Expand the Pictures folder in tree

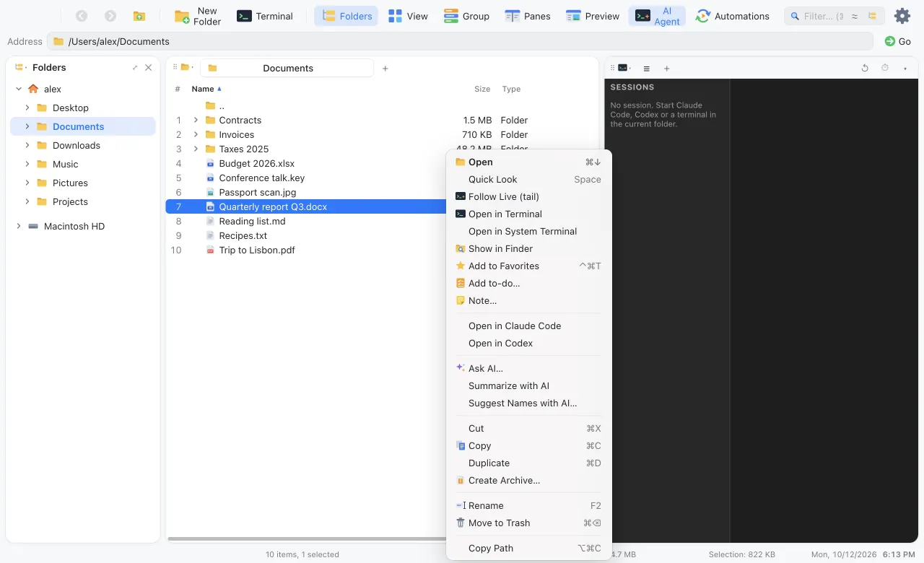27,183
